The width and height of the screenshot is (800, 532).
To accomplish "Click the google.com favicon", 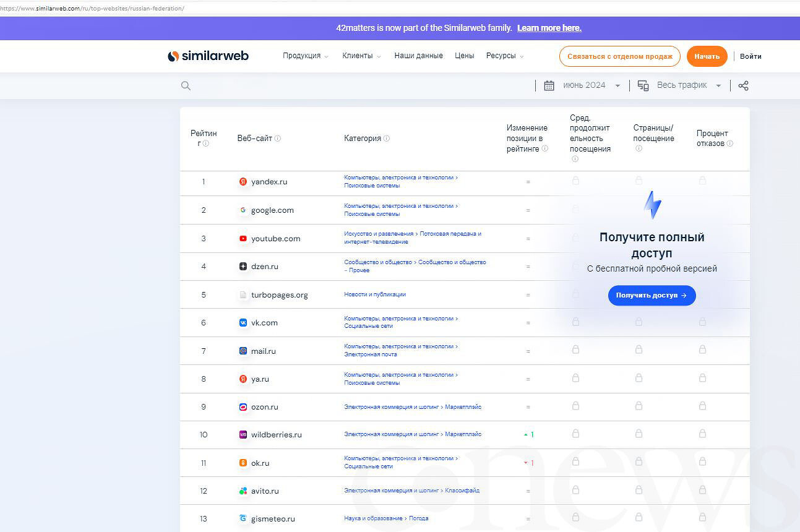I will tap(243, 210).
